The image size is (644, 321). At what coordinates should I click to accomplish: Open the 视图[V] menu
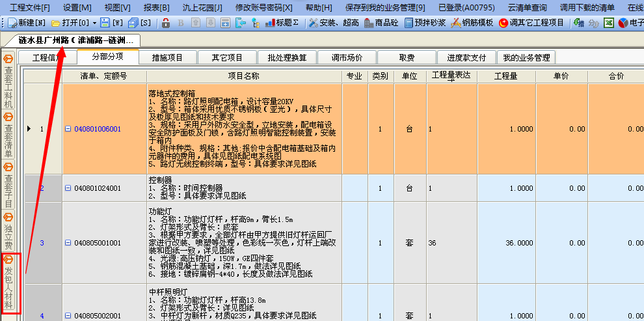point(118,8)
